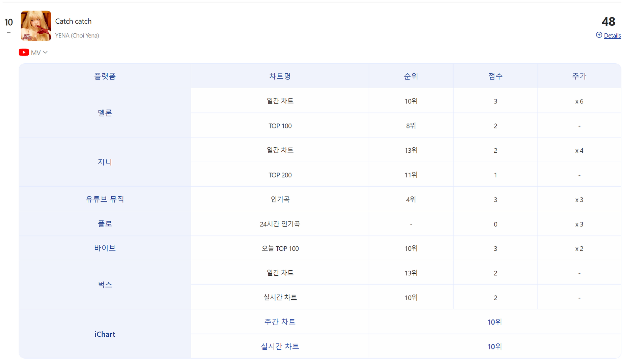Click 13위 in the 벅스 일간 차트 row
The image size is (643, 364).
(411, 273)
